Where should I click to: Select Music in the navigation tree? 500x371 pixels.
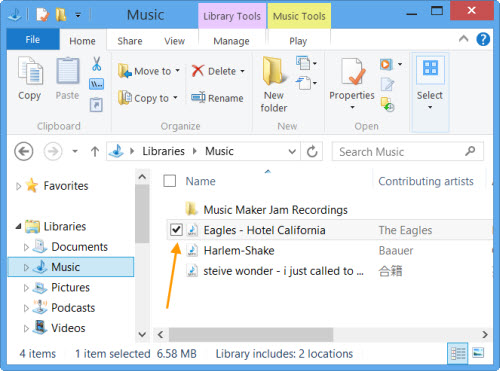coord(71,267)
